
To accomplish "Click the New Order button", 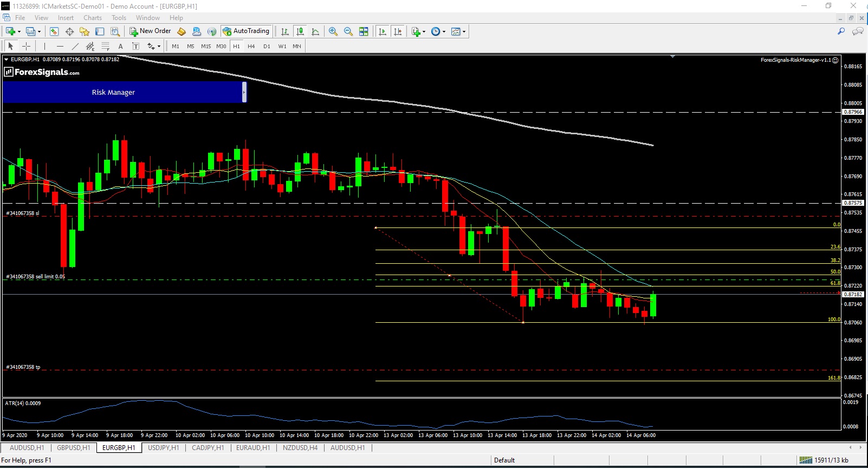I will [x=150, y=31].
